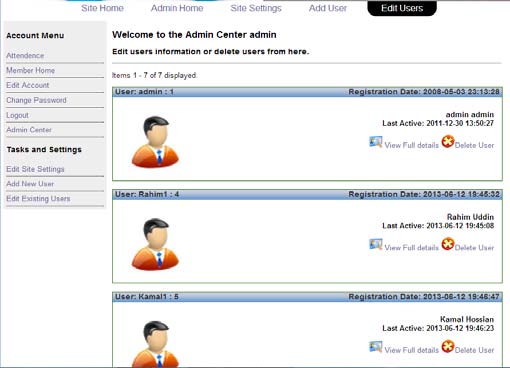Click View Full details icon for admin
This screenshot has height=368, width=510.
click(x=376, y=142)
